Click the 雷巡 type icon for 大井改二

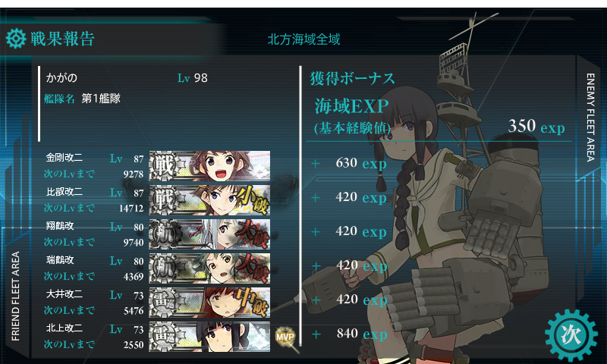164,302
